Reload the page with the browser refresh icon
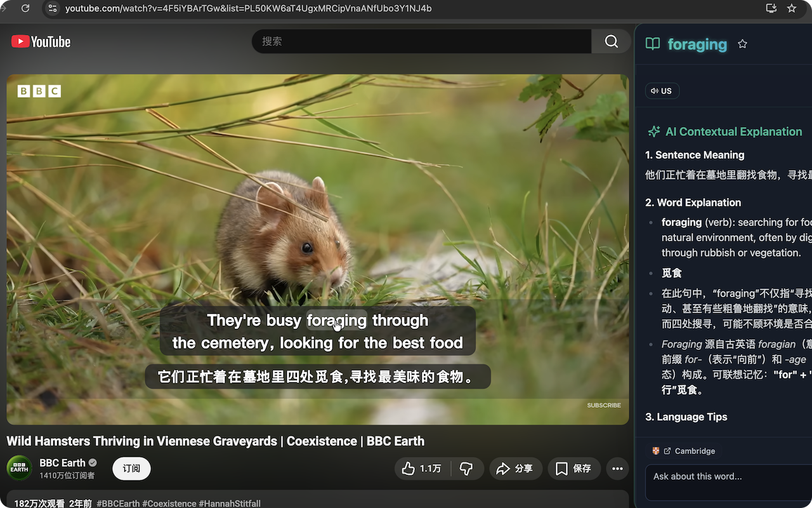The height and width of the screenshot is (508, 812). 25,9
